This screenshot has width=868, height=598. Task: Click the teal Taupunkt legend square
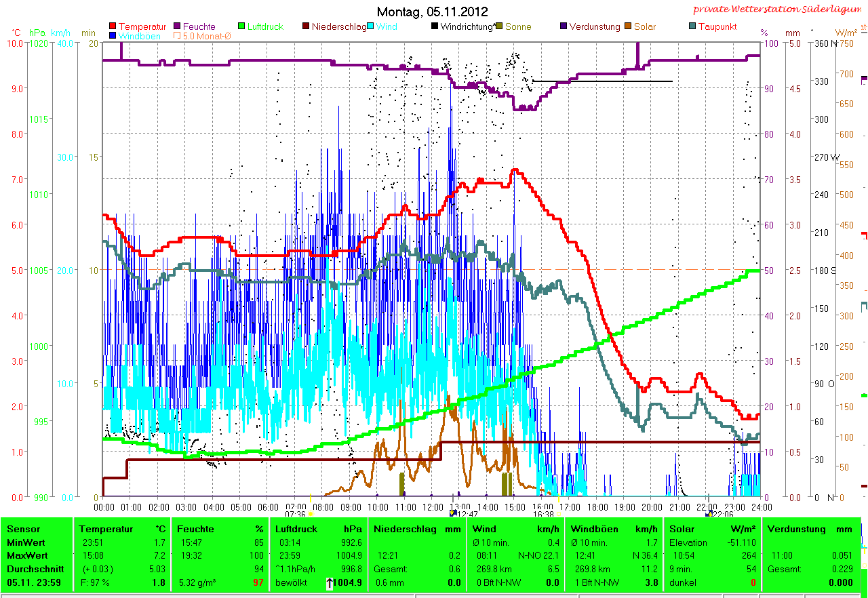pos(692,27)
